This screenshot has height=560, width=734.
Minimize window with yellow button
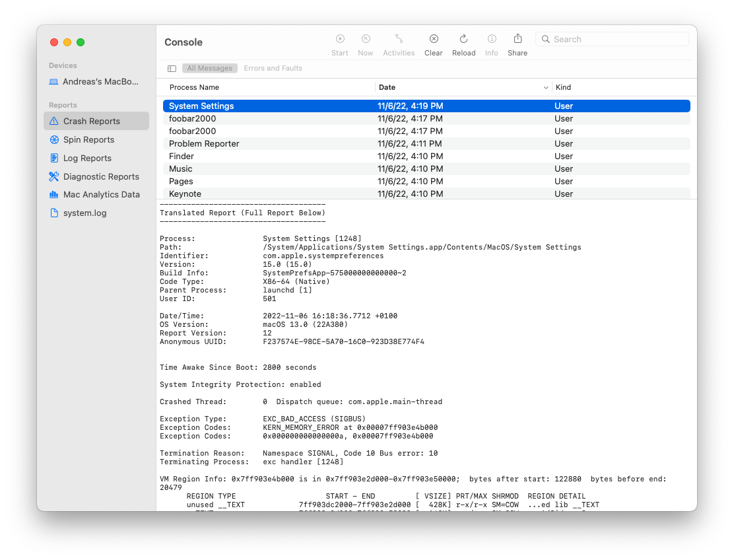[x=67, y=42]
